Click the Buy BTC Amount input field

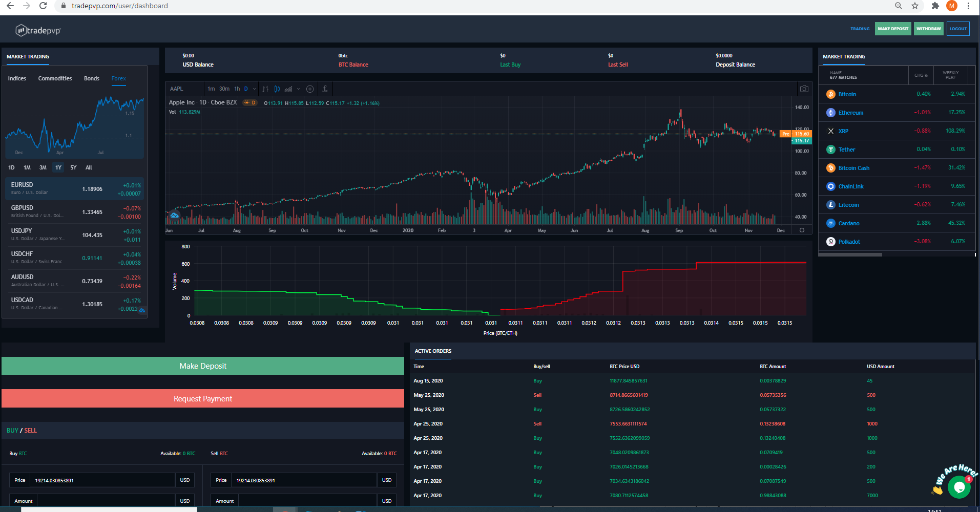point(106,501)
